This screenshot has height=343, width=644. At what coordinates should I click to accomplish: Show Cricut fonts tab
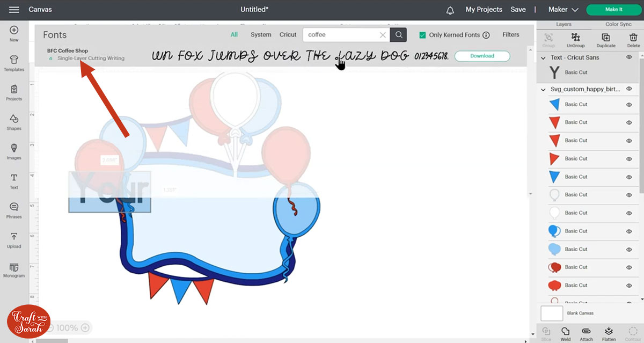tap(288, 35)
